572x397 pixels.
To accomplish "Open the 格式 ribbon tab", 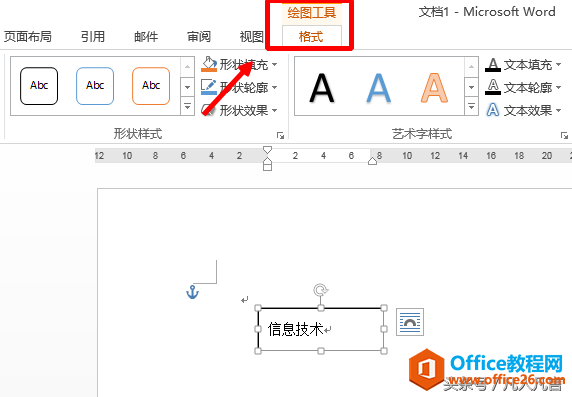I will coord(311,36).
